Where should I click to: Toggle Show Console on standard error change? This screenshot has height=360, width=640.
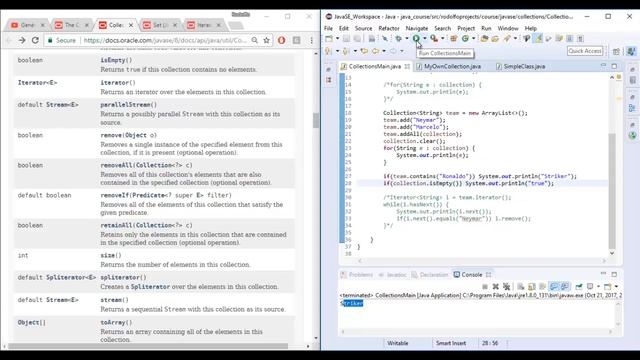565,287
